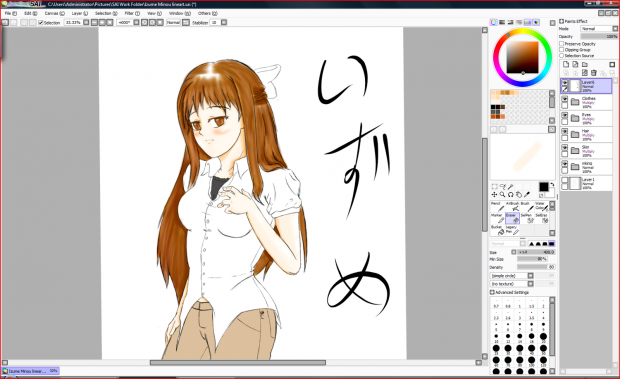Enable Preserve Opacity
This screenshot has height=379, width=620.
[x=561, y=44]
